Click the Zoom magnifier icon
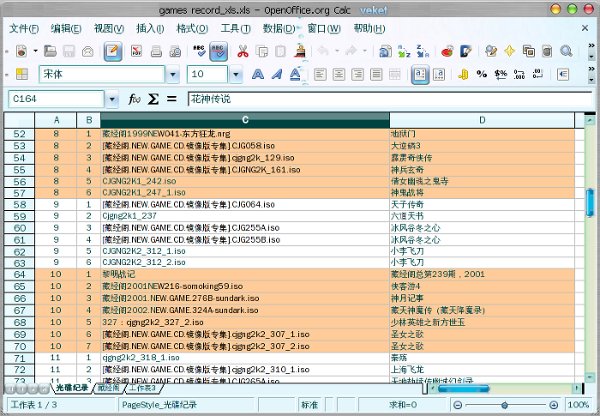This screenshot has height=416, width=600. [x=566, y=51]
